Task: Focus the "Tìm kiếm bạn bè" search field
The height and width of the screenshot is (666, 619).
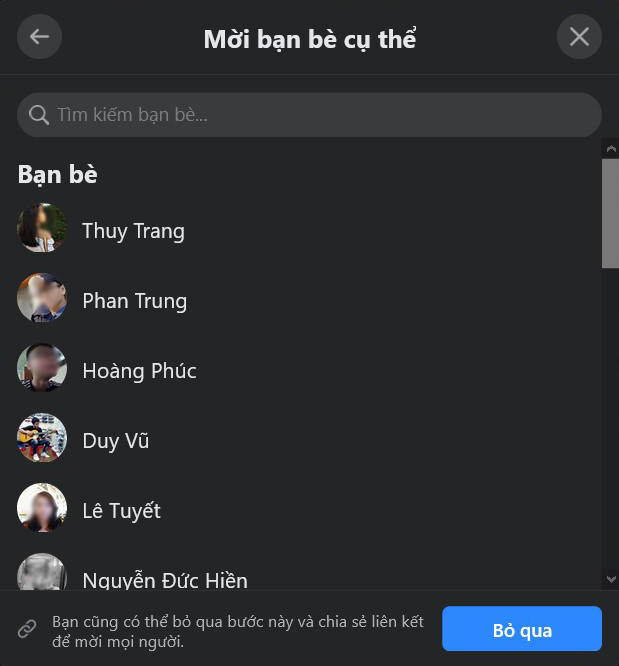Action: tap(309, 115)
